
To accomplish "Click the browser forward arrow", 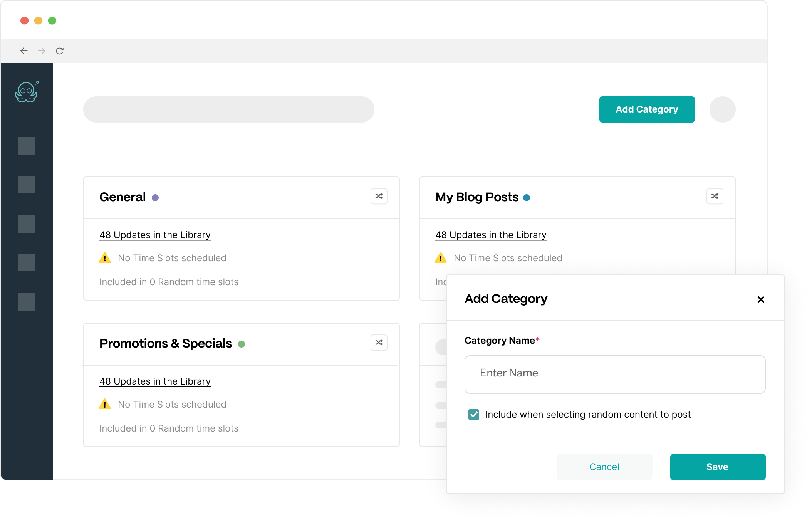I will pos(42,51).
